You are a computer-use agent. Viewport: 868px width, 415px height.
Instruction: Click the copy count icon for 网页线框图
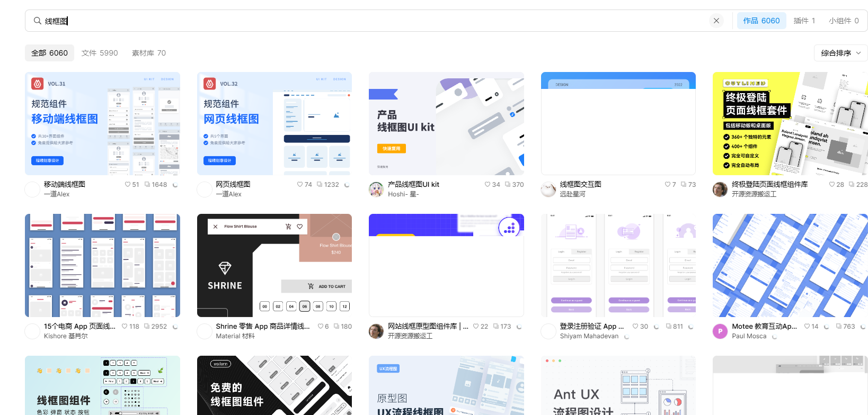(x=320, y=185)
